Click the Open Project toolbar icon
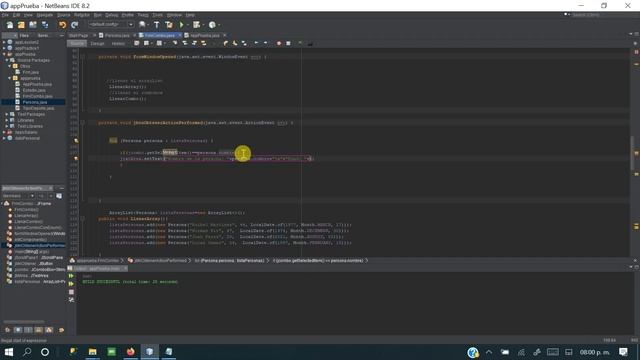Image resolution: width=640 pixels, height=360 pixels. (33, 25)
